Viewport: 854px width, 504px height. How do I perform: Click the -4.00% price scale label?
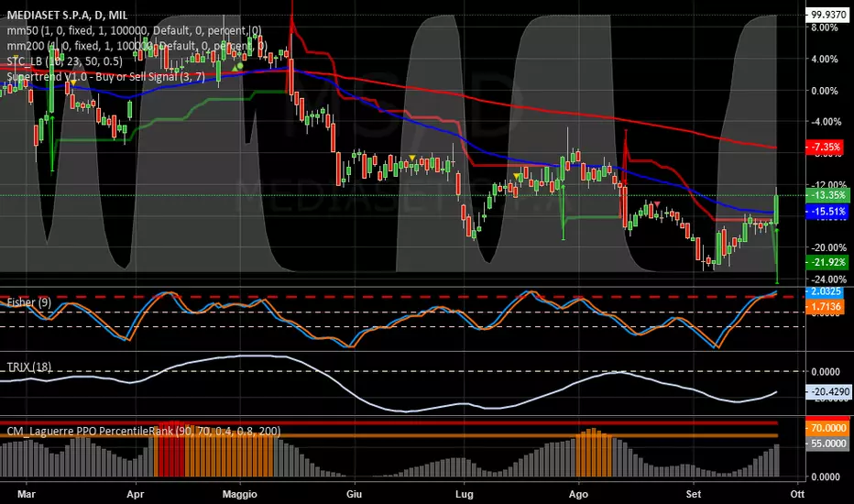(x=826, y=122)
